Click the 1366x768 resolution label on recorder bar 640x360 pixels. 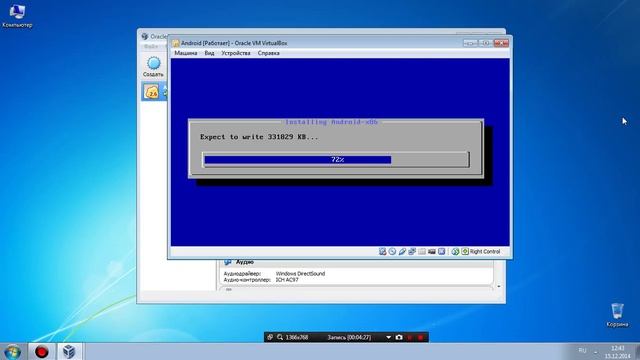(297, 337)
